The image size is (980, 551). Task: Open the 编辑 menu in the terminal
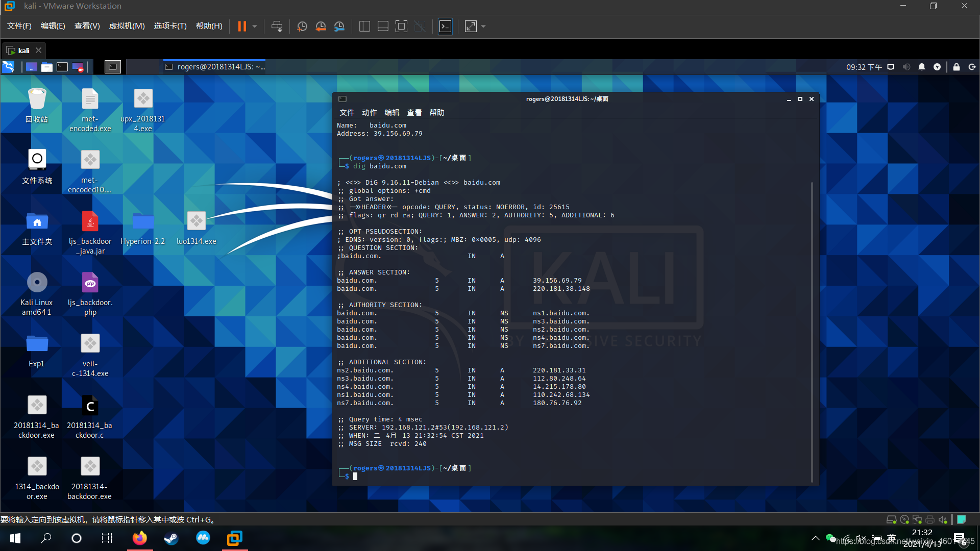tap(391, 113)
